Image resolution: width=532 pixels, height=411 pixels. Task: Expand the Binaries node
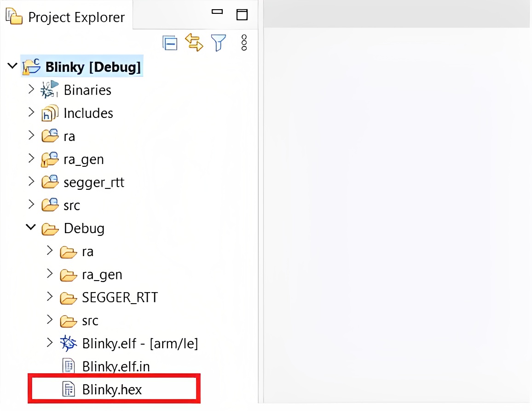point(31,89)
